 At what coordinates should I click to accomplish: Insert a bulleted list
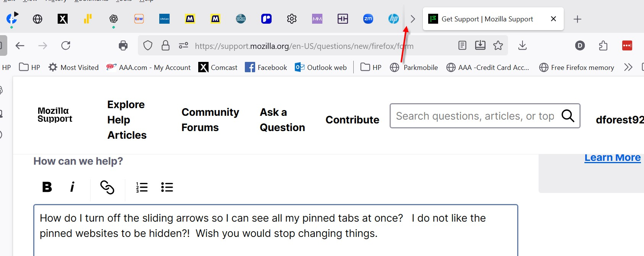point(167,187)
